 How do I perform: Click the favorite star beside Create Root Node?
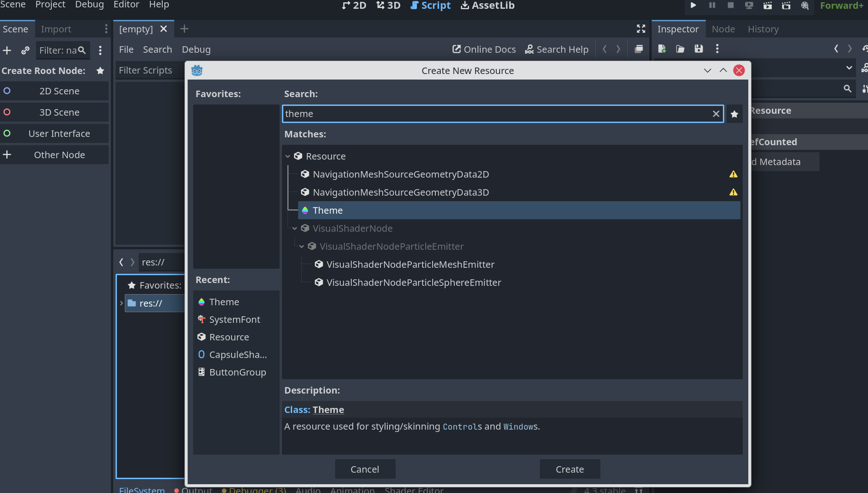click(x=100, y=70)
